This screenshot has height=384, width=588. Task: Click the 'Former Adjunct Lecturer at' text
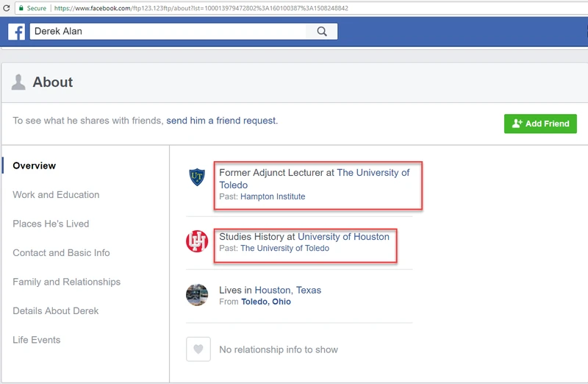276,173
